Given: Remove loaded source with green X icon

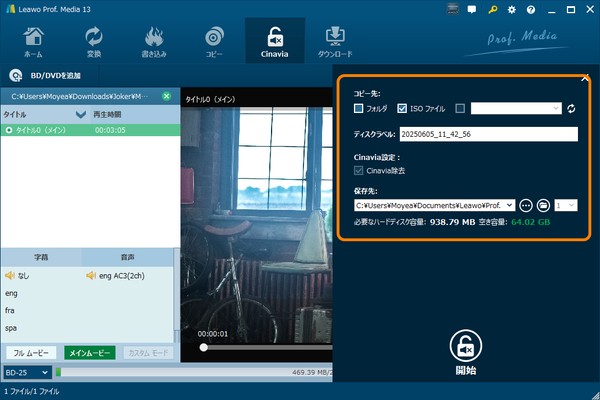Looking at the screenshot, I should (x=166, y=96).
